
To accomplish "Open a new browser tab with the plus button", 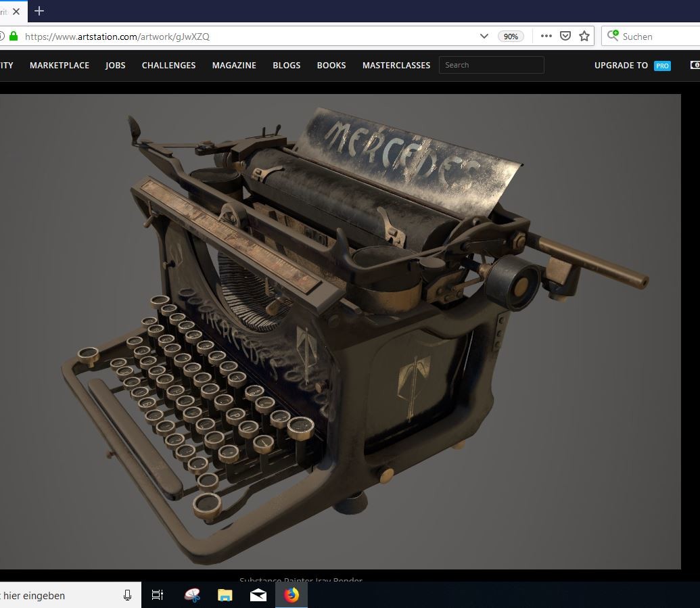I will 39,11.
